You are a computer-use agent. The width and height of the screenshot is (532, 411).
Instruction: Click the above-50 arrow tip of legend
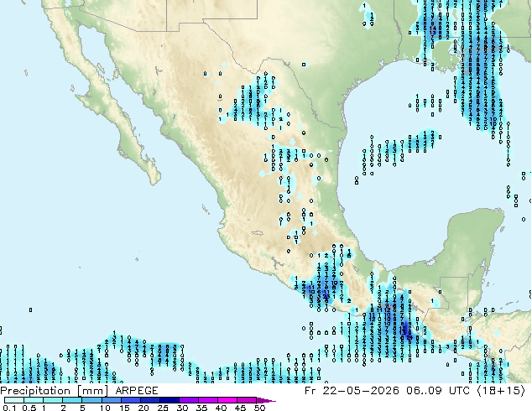[x=266, y=400]
